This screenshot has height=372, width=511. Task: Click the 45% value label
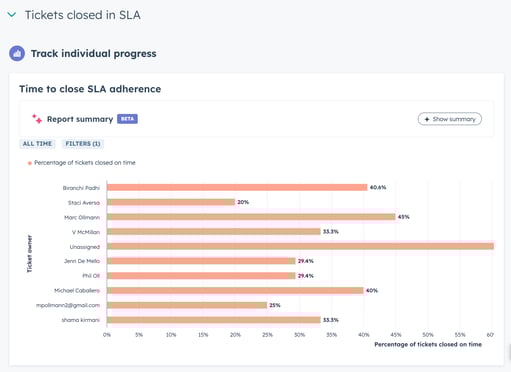click(404, 217)
